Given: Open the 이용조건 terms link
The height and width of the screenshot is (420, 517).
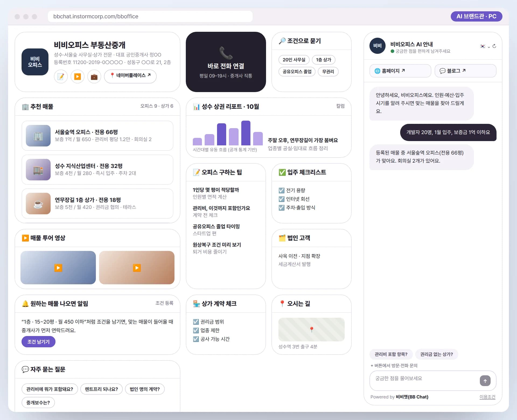Looking at the screenshot, I should pyautogui.click(x=487, y=397).
